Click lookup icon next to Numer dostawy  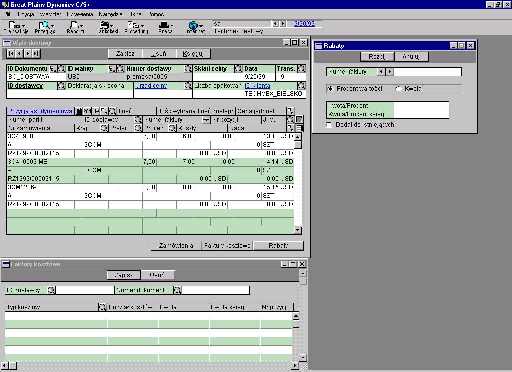pos(189,69)
